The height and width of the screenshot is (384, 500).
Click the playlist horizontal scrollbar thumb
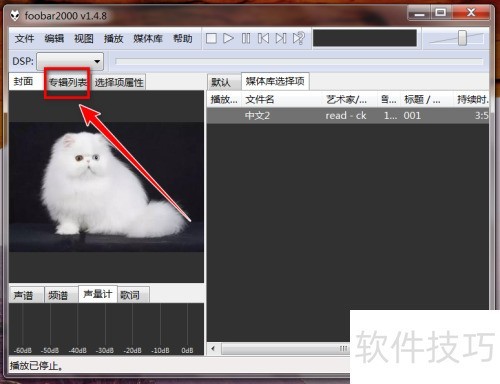[x=286, y=349]
